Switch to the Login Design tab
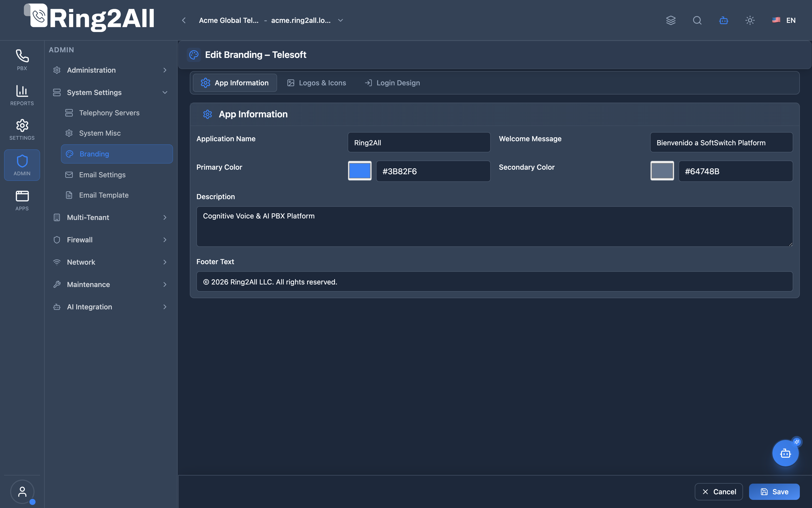The width and height of the screenshot is (812, 508). pos(392,83)
